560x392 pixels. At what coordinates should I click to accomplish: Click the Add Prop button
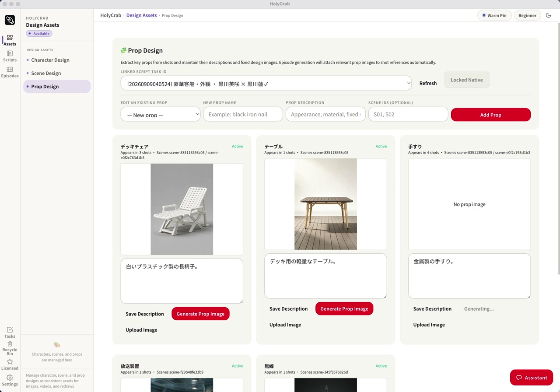click(490, 115)
